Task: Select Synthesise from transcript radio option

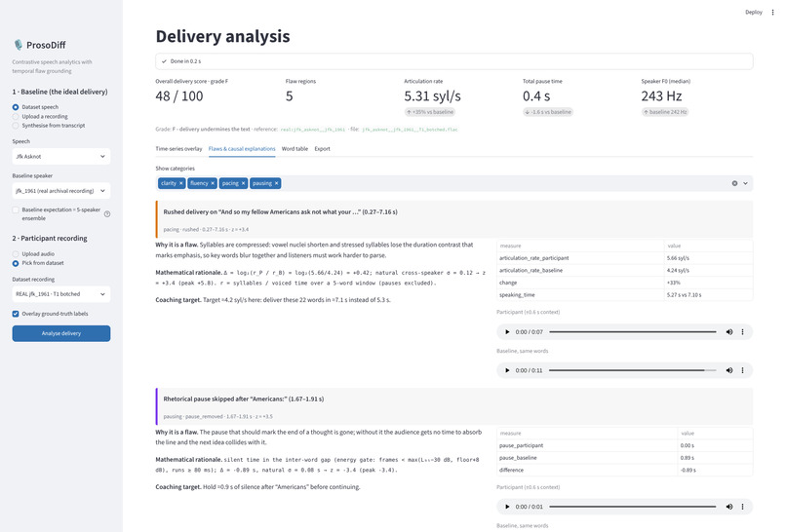Action: tap(16, 126)
